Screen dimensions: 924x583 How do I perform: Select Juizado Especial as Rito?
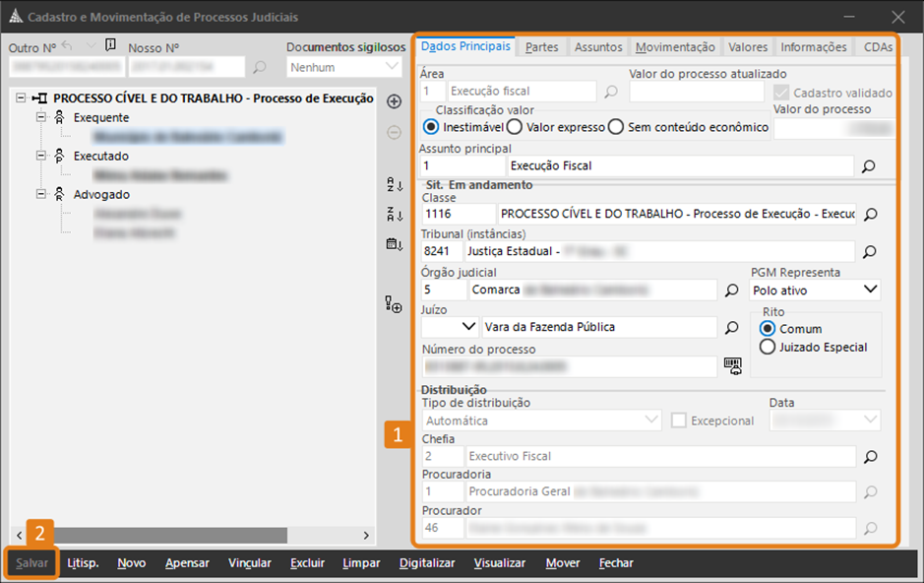[769, 347]
